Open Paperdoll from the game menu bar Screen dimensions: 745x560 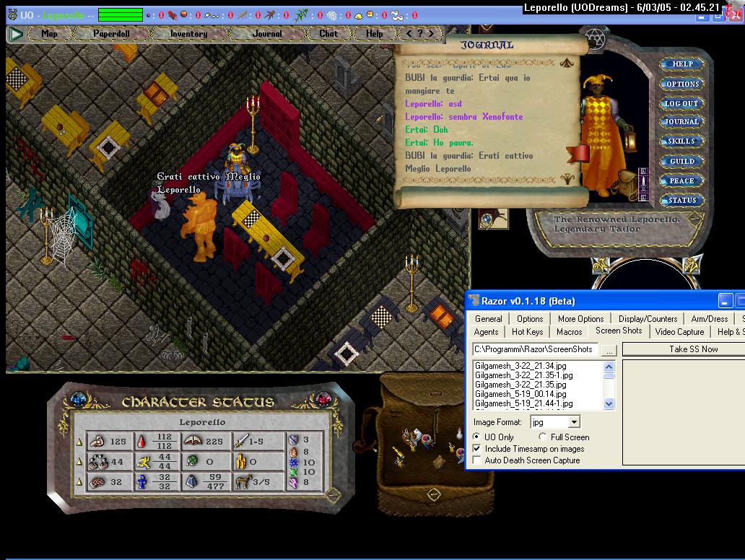111,34
